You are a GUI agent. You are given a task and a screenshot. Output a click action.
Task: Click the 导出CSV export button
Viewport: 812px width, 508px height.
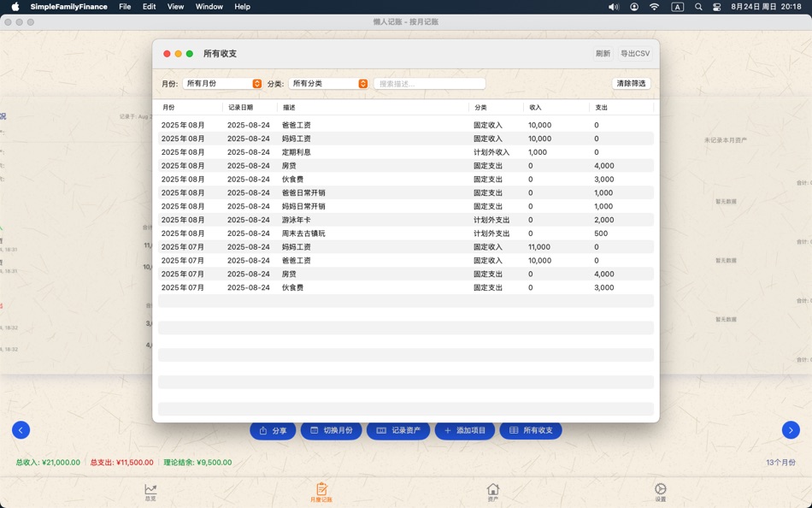637,53
